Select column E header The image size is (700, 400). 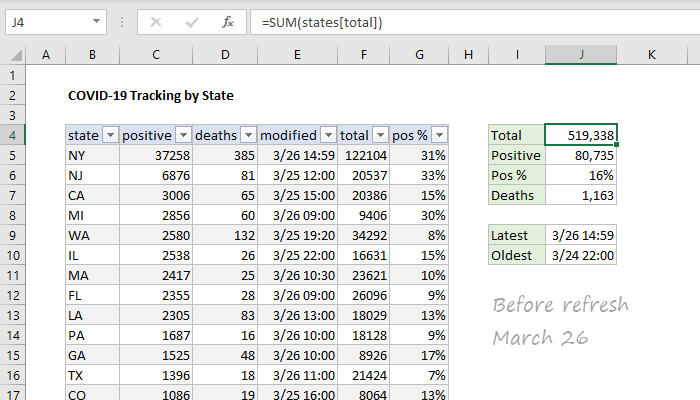(x=297, y=55)
